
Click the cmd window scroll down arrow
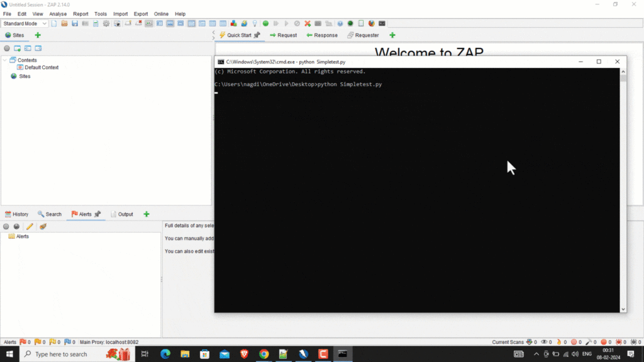point(623,309)
